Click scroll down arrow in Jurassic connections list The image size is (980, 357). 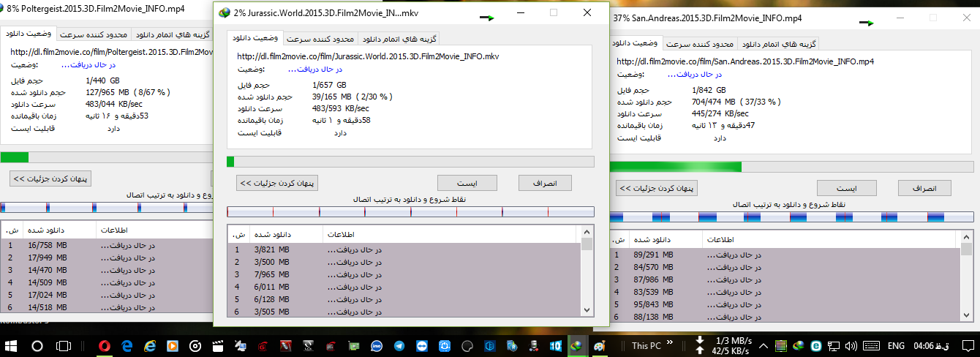(x=587, y=312)
